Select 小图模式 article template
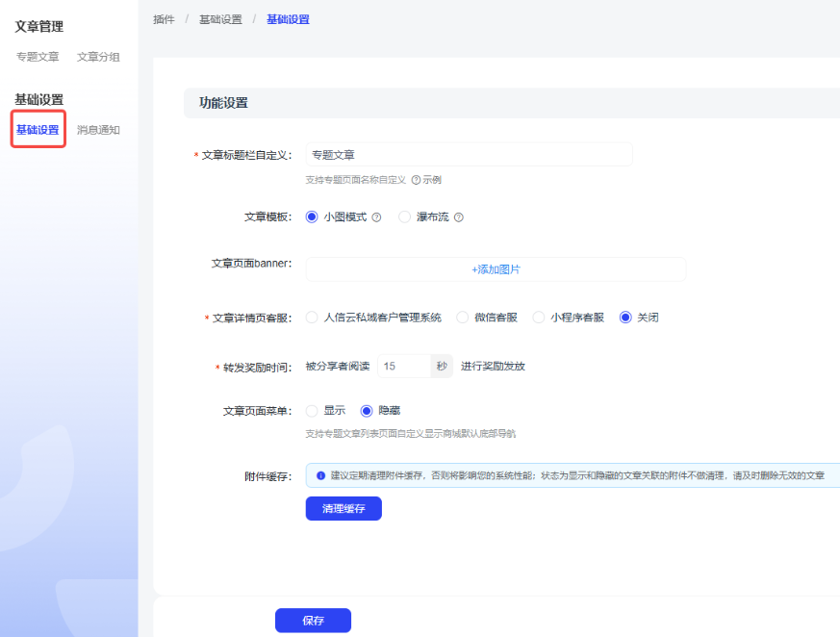 pos(312,217)
